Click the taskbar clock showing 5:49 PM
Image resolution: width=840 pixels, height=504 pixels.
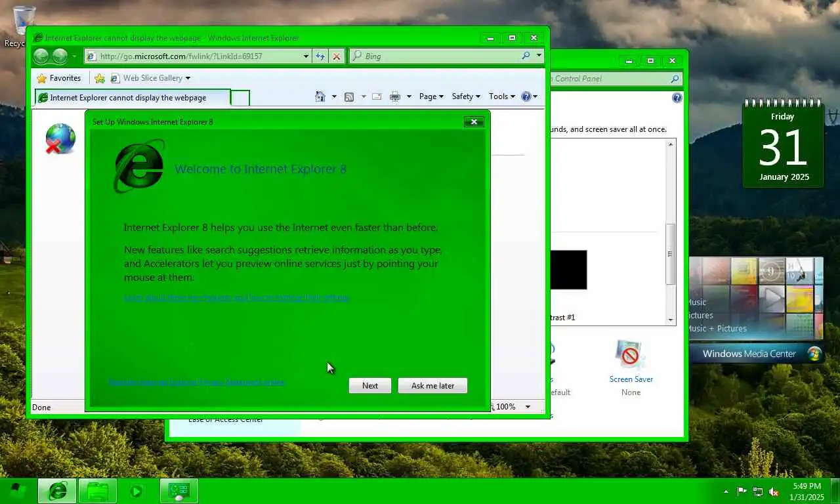[x=807, y=491]
